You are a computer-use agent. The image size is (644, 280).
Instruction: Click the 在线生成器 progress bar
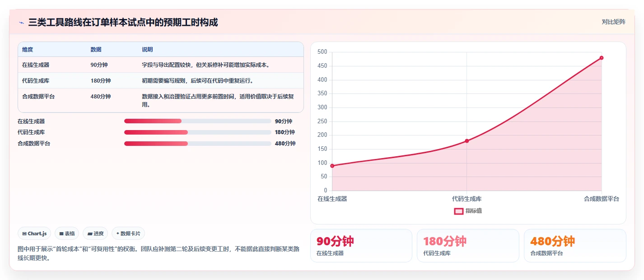[x=197, y=121]
